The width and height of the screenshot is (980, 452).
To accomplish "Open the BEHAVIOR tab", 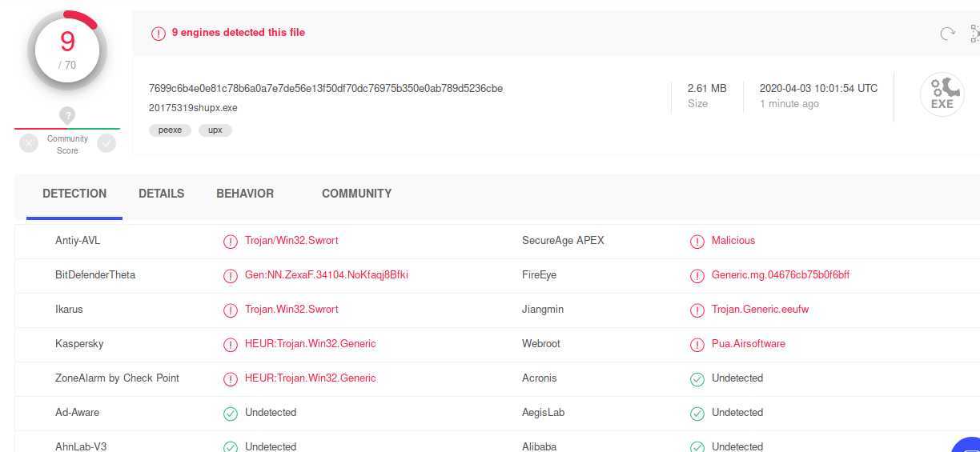I will point(245,194).
